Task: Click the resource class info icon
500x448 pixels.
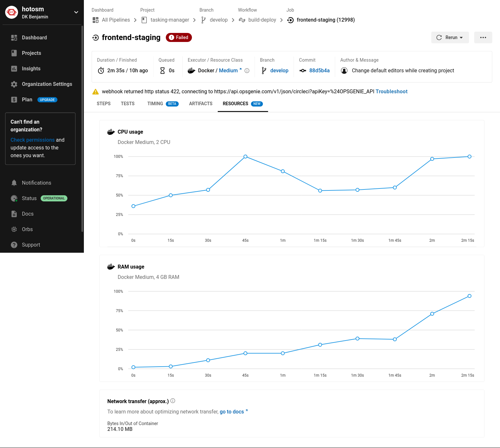Action: pos(247,71)
